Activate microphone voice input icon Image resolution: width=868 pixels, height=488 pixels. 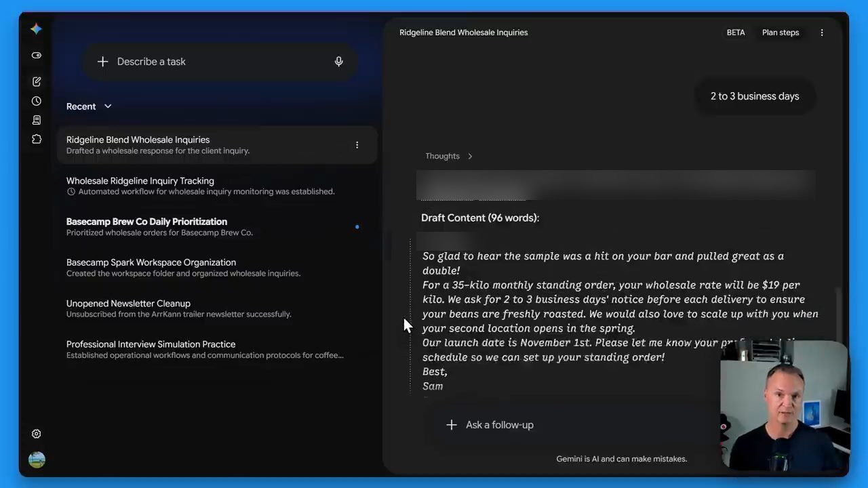click(x=338, y=62)
